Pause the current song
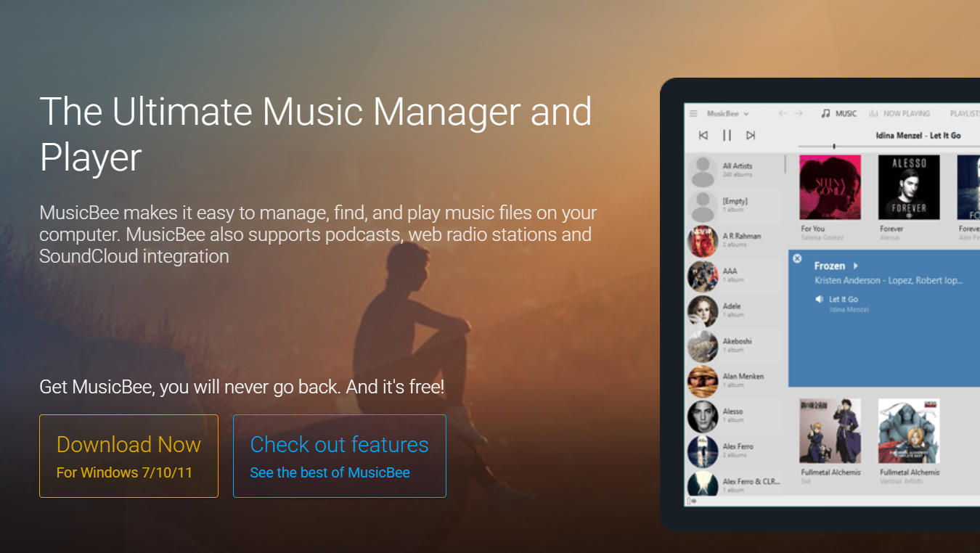The width and height of the screenshot is (980, 553). coord(727,135)
